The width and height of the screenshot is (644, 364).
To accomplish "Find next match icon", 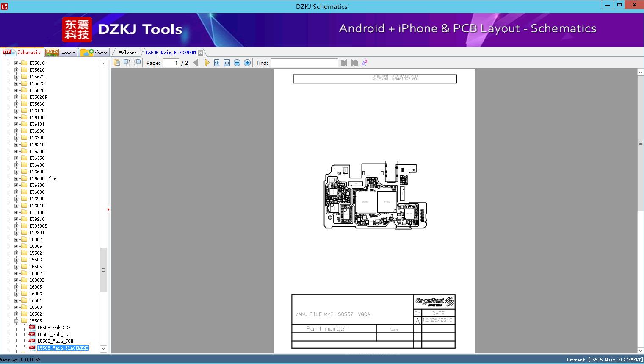I will pyautogui.click(x=354, y=63).
